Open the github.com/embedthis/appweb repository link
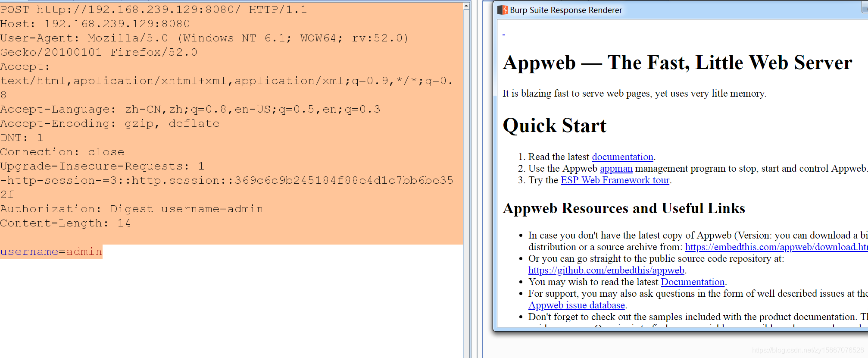Viewport: 868px width, 358px height. coord(606,270)
